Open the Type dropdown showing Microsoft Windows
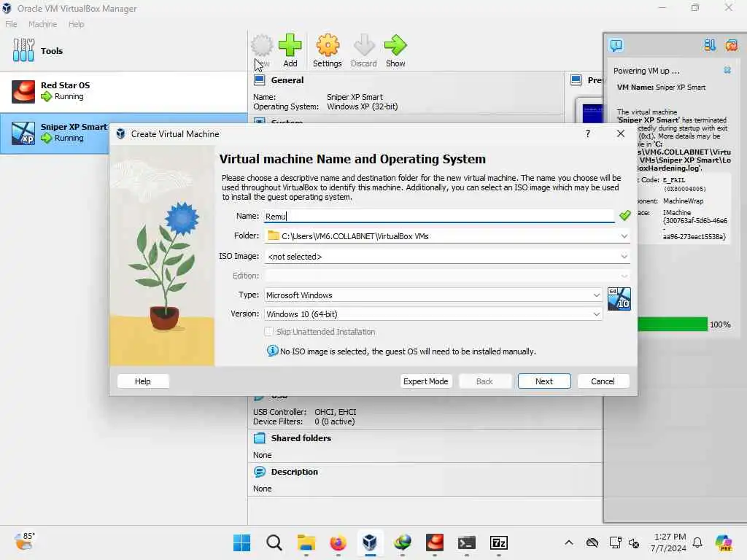The height and width of the screenshot is (560, 747). click(x=433, y=295)
